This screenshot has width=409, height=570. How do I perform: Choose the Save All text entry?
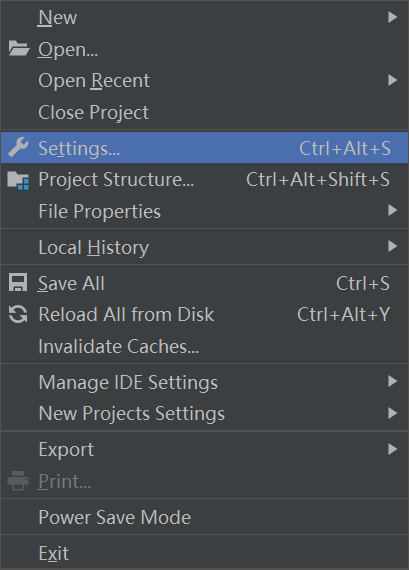(x=71, y=283)
